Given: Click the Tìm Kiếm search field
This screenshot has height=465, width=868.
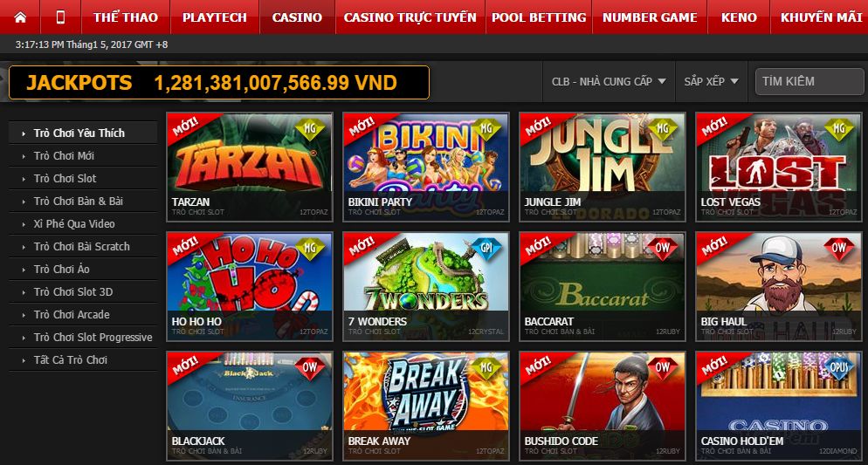Looking at the screenshot, I should [x=809, y=82].
